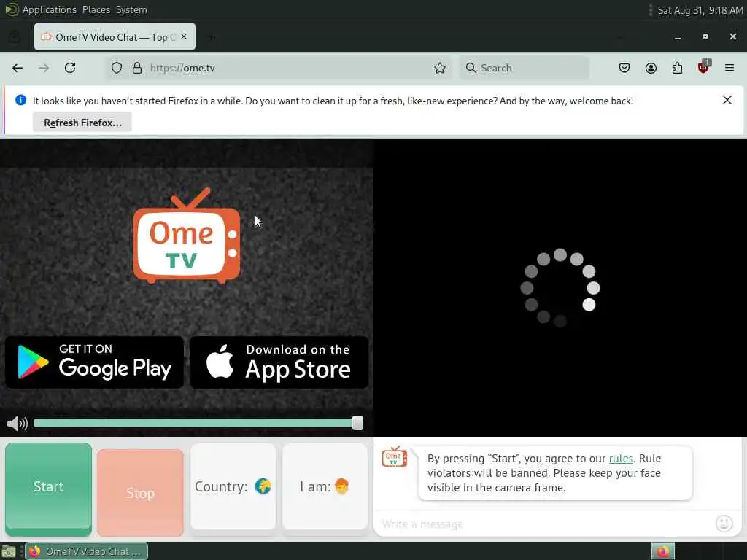
Task: Open the 'I am' gender selector
Action: coord(325,486)
